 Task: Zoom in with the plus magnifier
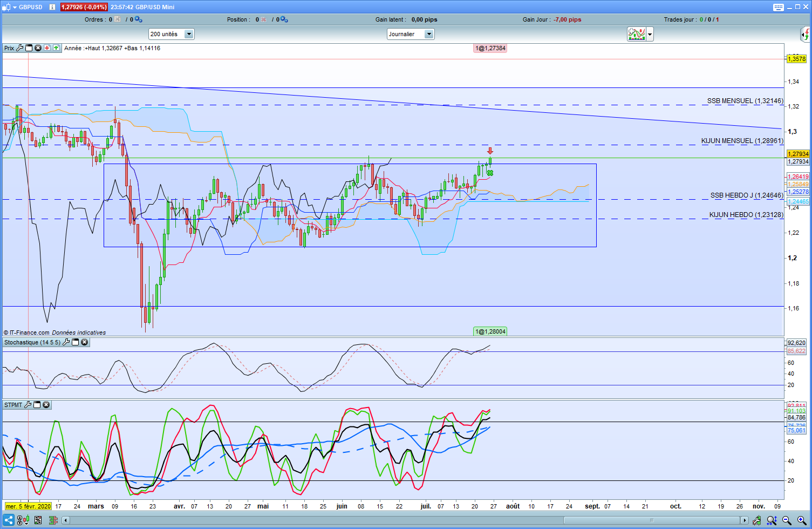tap(802, 520)
